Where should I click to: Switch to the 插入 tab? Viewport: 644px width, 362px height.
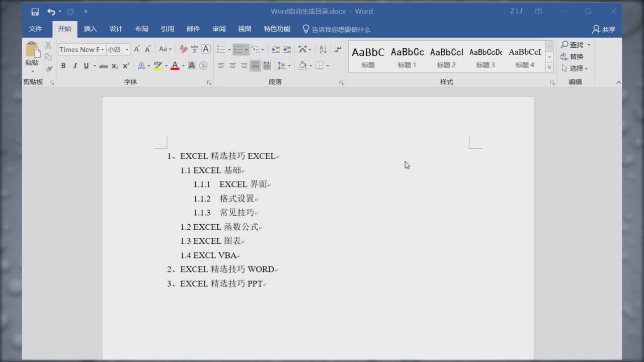pyautogui.click(x=90, y=29)
